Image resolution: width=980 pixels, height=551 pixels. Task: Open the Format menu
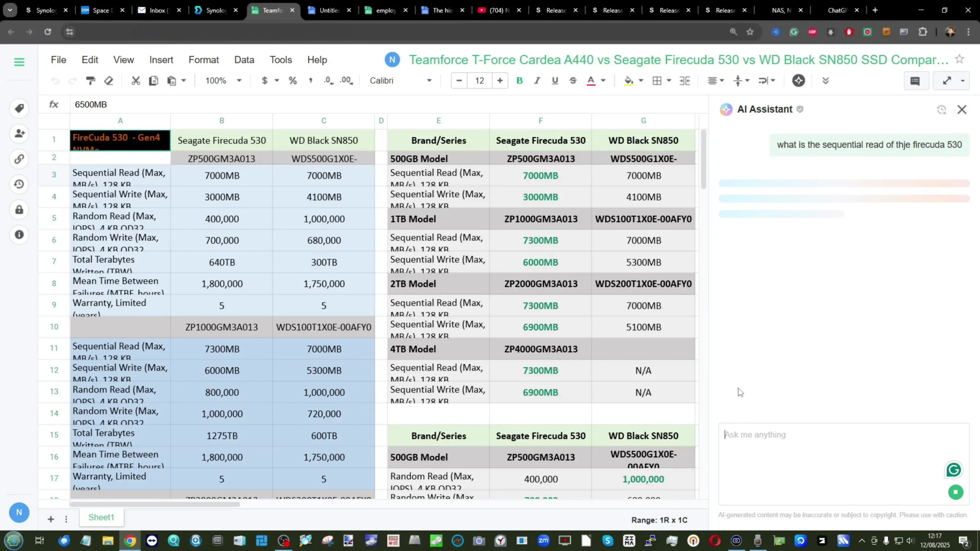204,60
